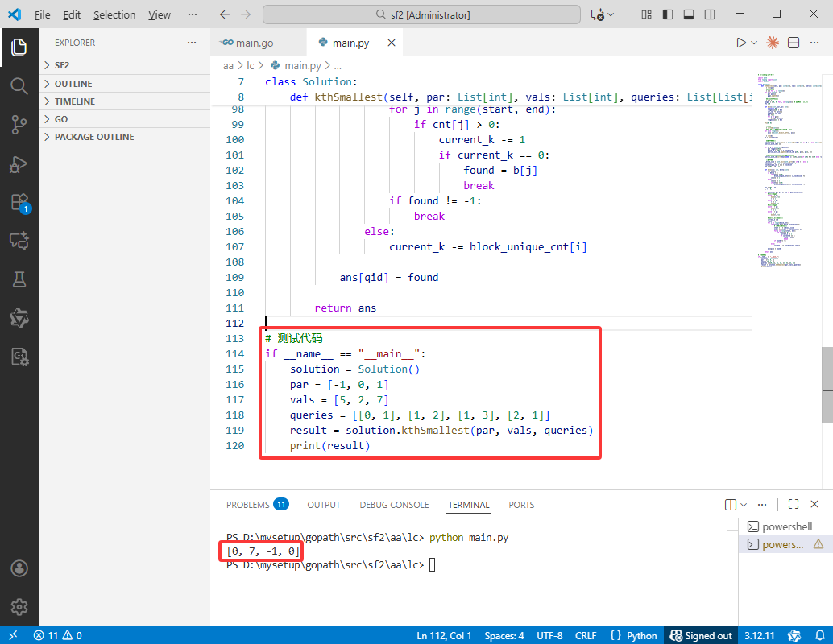Click the sf2 command center search box
The width and height of the screenshot is (833, 644).
coord(422,14)
